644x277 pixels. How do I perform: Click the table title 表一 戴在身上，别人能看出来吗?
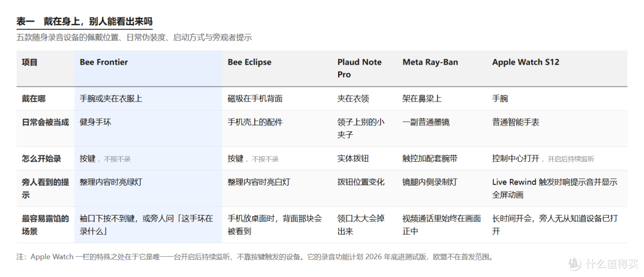tap(84, 21)
